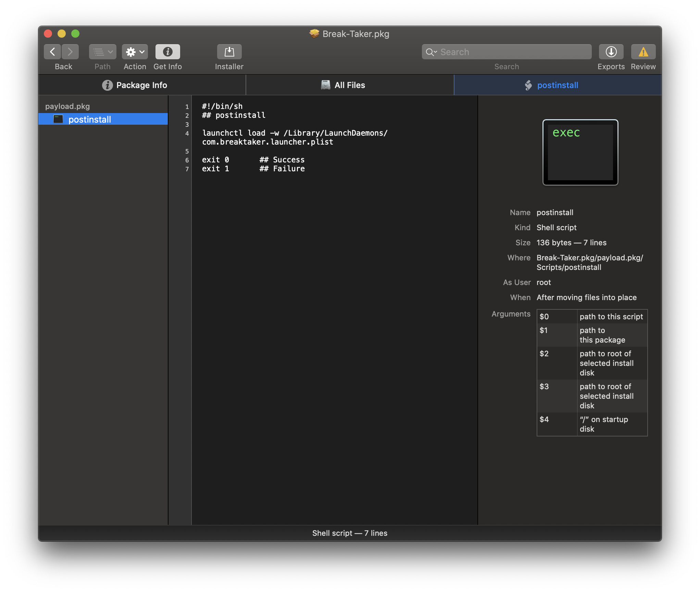
Task: Click the Forward navigation arrow
Action: tap(70, 52)
